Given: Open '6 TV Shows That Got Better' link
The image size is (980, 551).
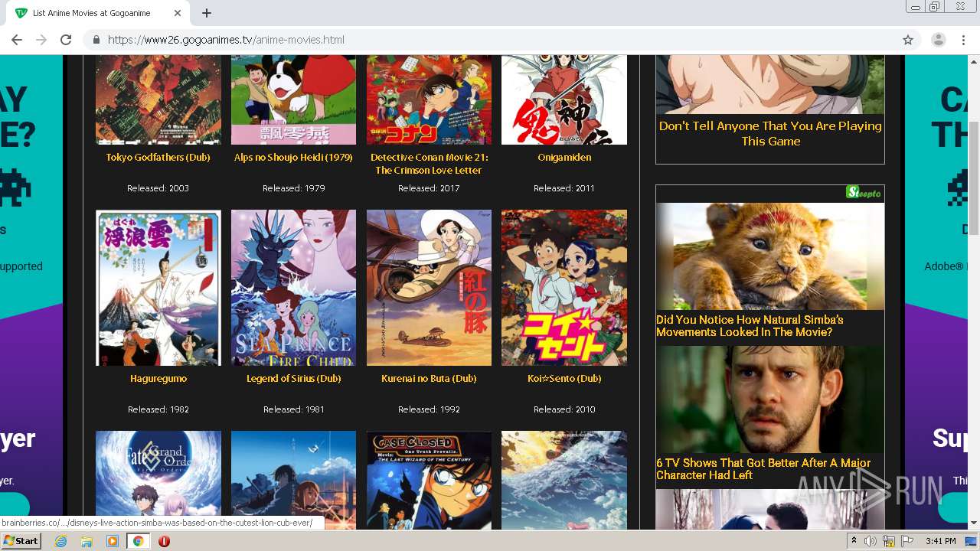Looking at the screenshot, I should point(763,468).
